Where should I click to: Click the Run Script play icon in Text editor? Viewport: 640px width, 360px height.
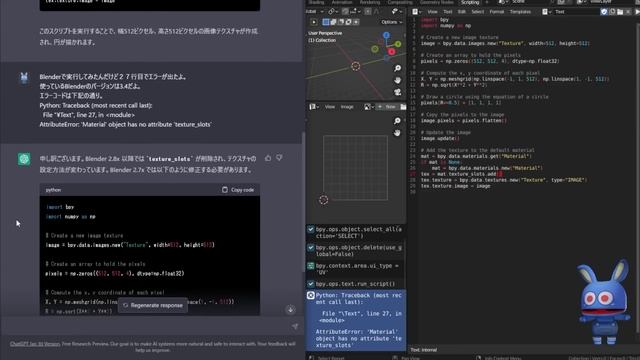pos(637,12)
